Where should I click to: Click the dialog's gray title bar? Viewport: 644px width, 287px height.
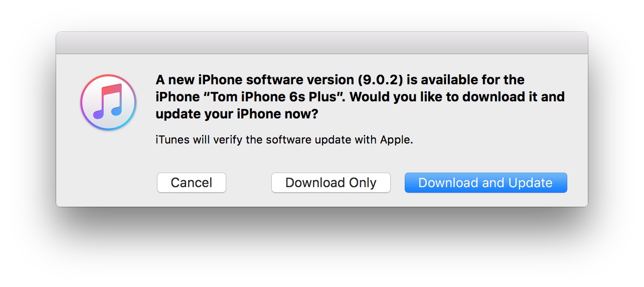[321, 43]
